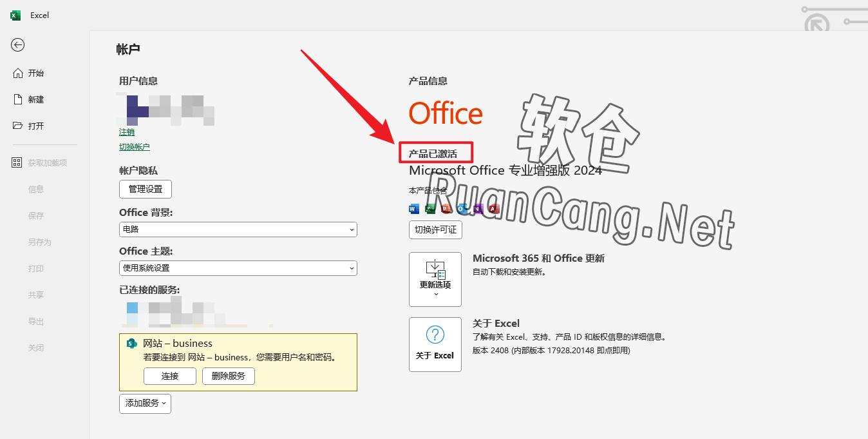
Task: Click the home icon beside 开始
Action: 18,73
